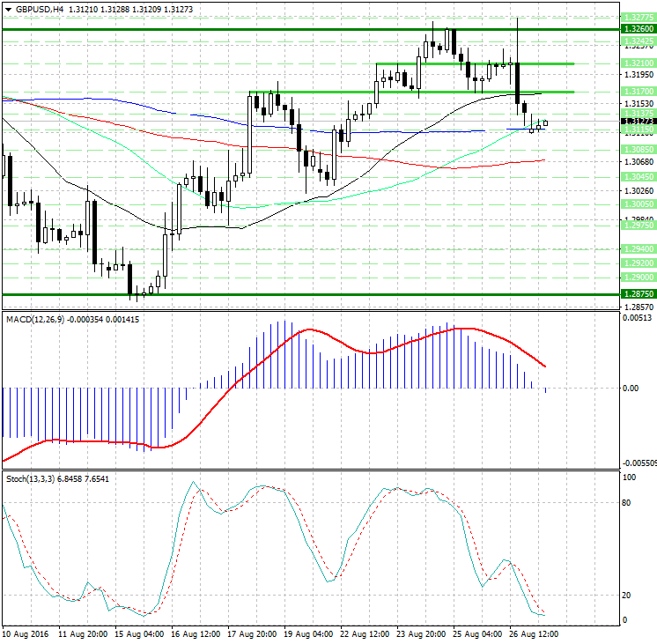Select the 1.31700 price level label

[636, 91]
